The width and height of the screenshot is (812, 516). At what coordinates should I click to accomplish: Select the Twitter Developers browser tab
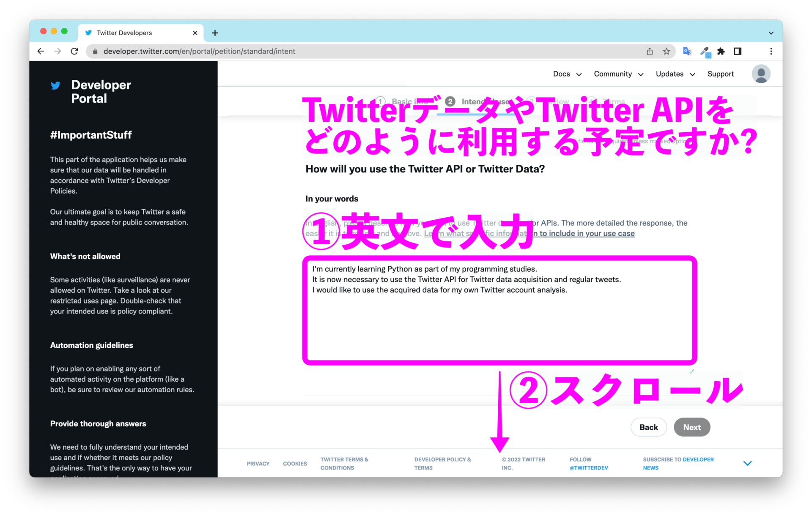[x=123, y=33]
